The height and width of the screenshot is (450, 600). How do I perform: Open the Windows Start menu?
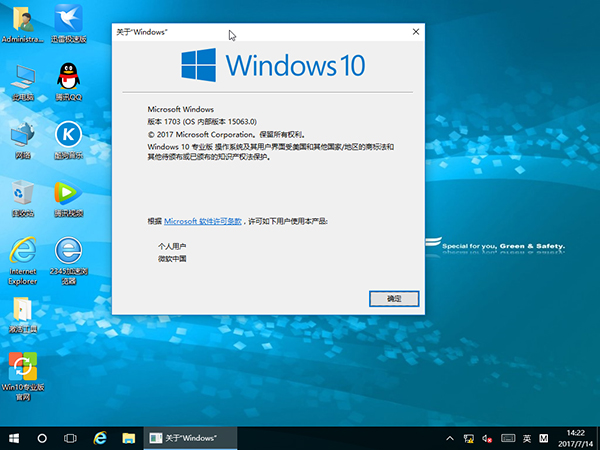point(14,438)
